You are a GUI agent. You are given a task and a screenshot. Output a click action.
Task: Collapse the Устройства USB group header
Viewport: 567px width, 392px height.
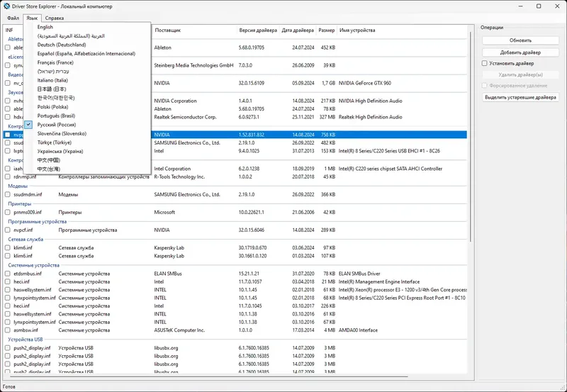pos(26,340)
